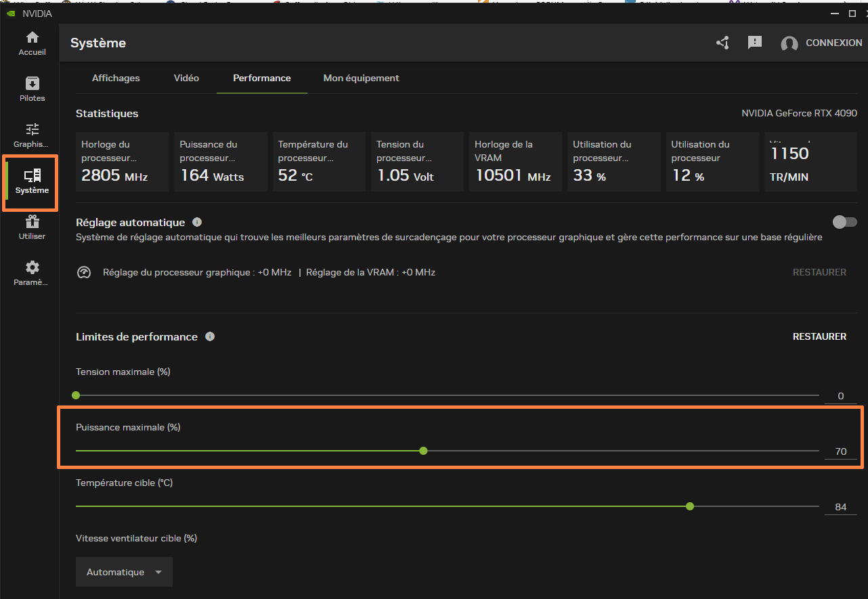Click the Vitesse ventilateur cible (%) label
This screenshot has height=599, width=868.
tap(136, 538)
